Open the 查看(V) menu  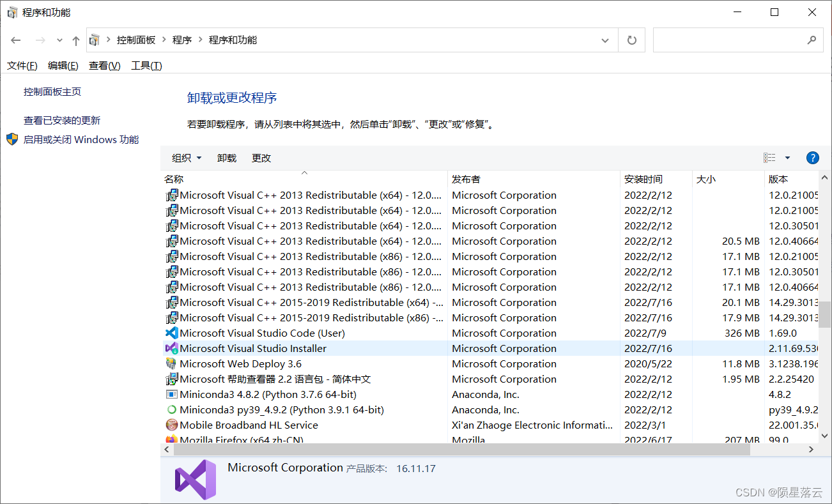(x=105, y=66)
